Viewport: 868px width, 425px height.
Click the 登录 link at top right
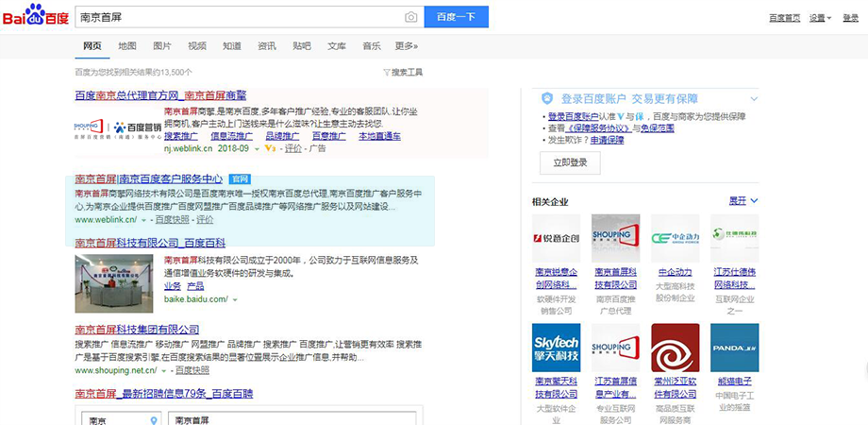pyautogui.click(x=850, y=18)
